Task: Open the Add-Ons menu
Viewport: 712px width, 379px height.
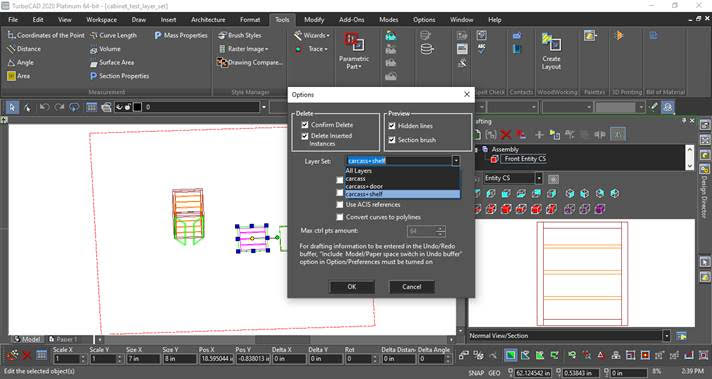Action: click(351, 20)
